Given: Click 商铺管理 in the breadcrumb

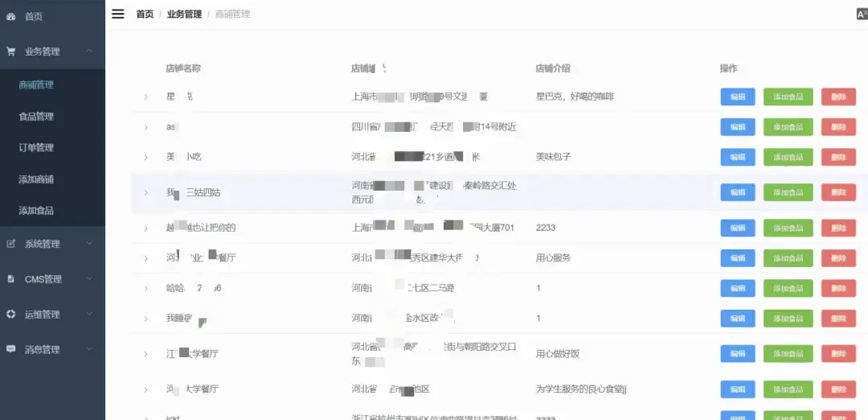Looking at the screenshot, I should coord(232,14).
